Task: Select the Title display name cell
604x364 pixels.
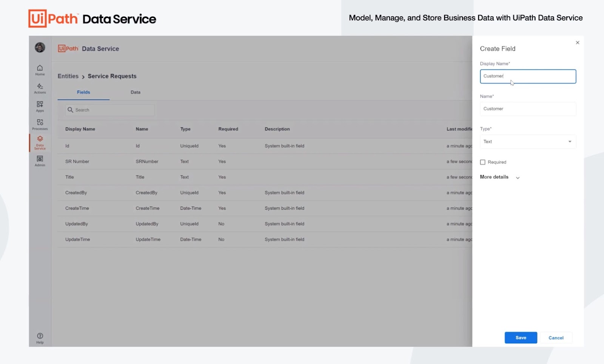Action: [x=69, y=177]
